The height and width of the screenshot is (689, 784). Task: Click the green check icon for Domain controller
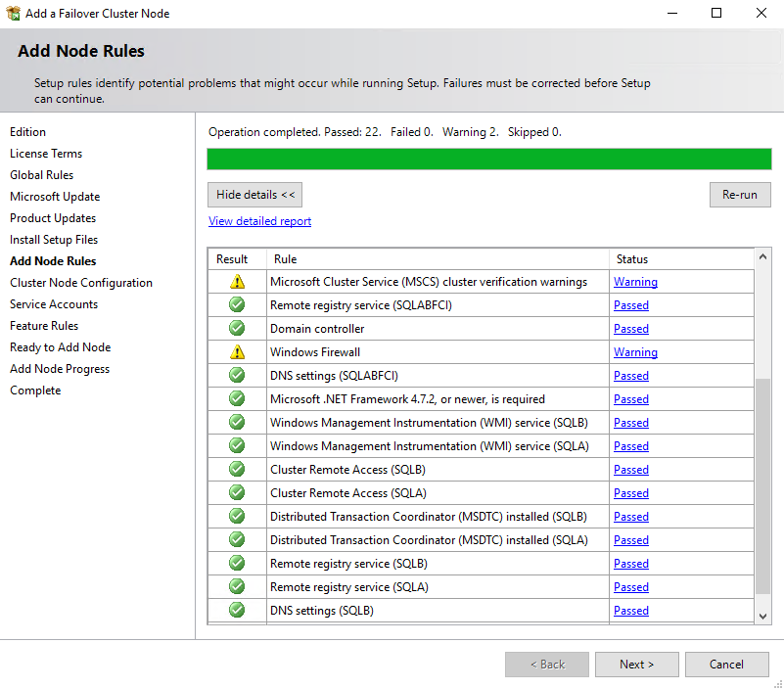tap(237, 328)
